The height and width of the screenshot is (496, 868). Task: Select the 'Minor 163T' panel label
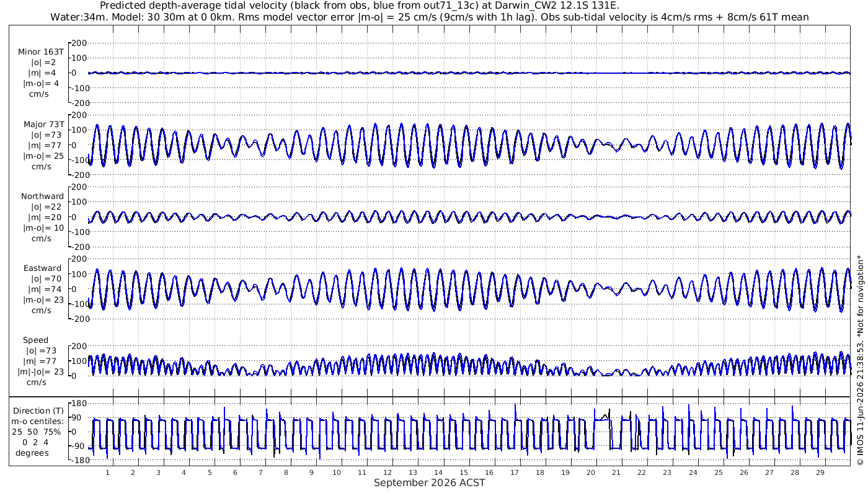coord(41,52)
